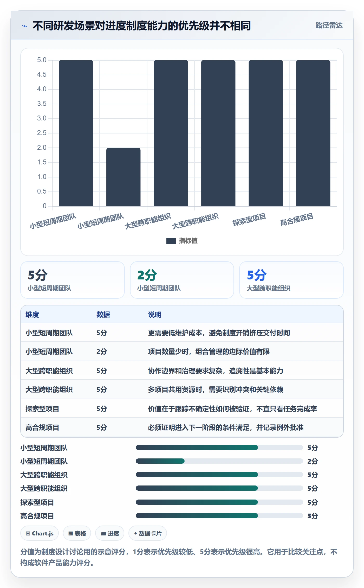Click the 高合规项目 progress bar
Viewport: 364px width, 588px height.
pos(219,516)
